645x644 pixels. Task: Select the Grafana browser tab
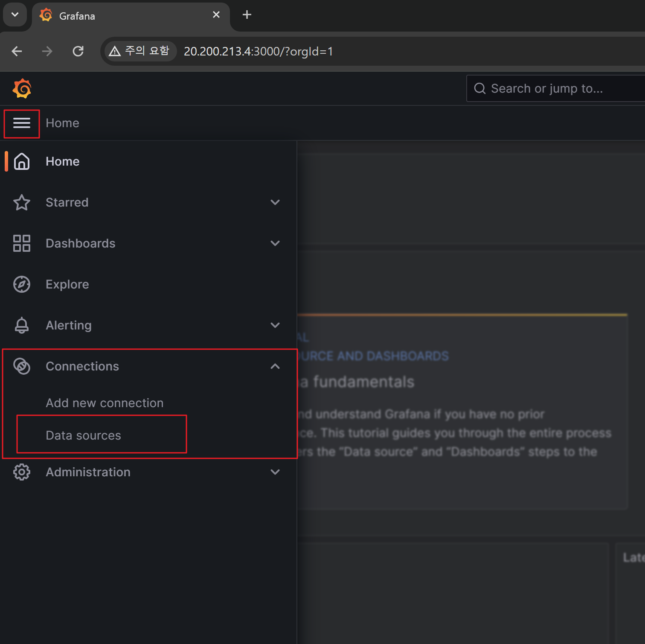(x=131, y=16)
